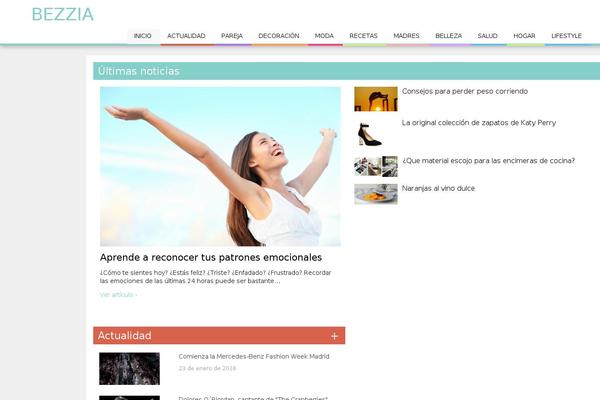Viewport: 600px width, 400px height.
Task: Go to MADRES in the navigation
Action: click(x=406, y=36)
